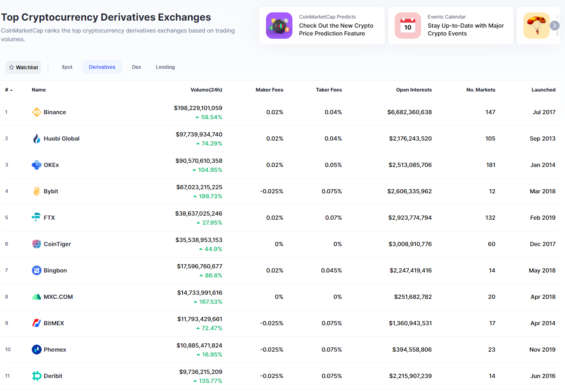Click the Bybit logo icon
Image resolution: width=565 pixels, height=392 pixels.
click(x=37, y=191)
